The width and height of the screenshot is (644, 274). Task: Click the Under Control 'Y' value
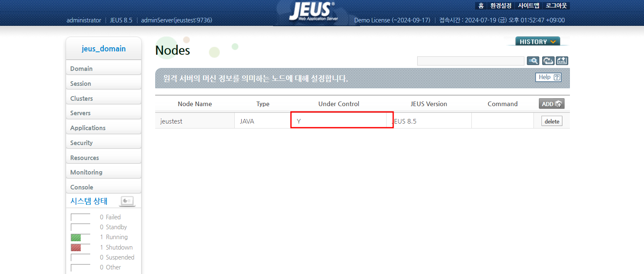299,121
